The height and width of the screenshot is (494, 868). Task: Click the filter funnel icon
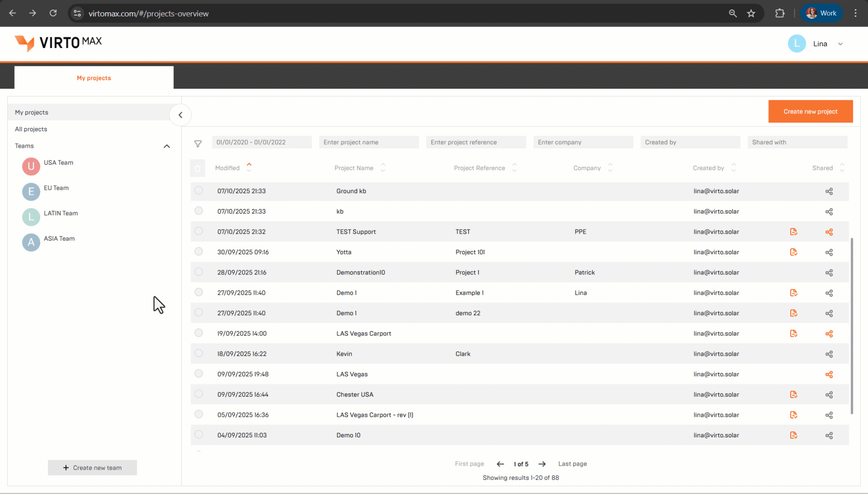(198, 144)
